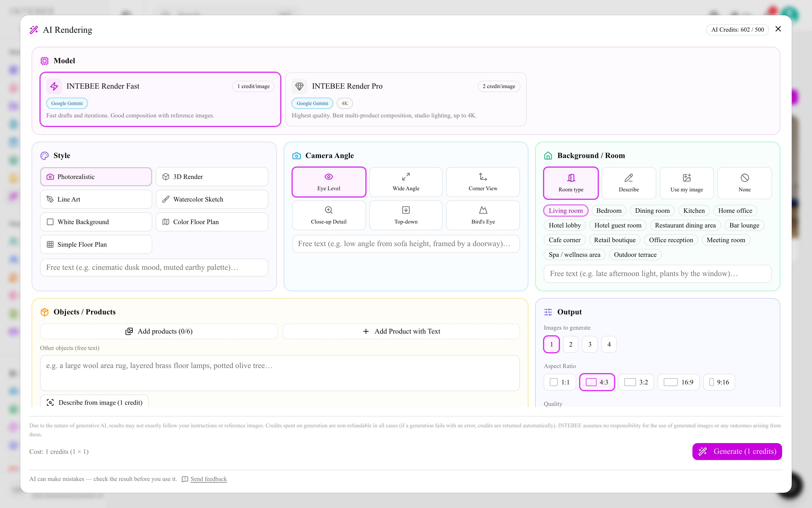Screen dimensions: 812x508
Task: Click the Corner View camera icon
Action: tap(483, 177)
